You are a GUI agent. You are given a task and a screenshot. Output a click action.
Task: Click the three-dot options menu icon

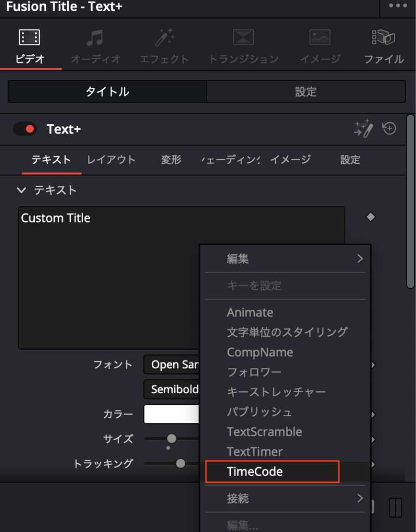coord(398,6)
